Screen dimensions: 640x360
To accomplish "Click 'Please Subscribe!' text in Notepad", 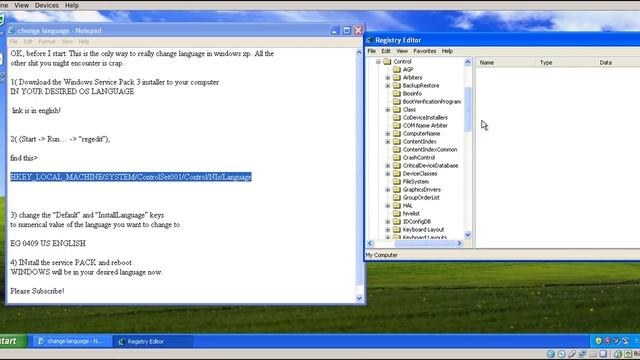I will click(x=37, y=291).
